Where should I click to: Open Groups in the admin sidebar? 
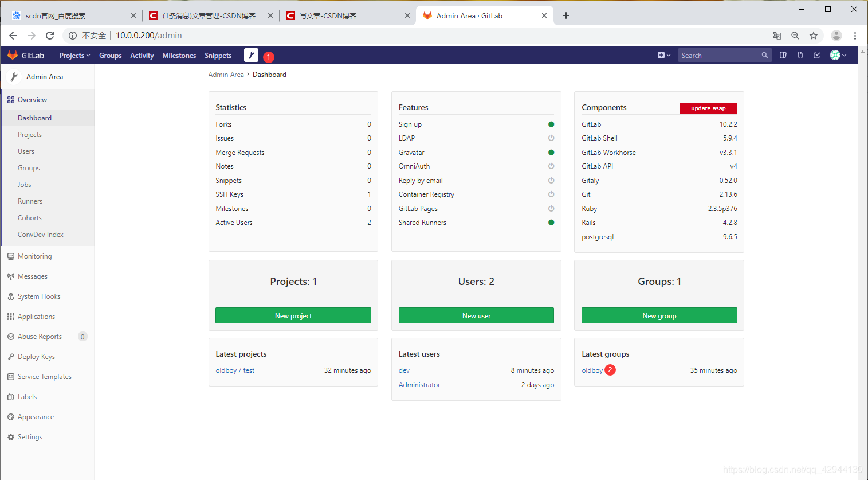click(x=29, y=168)
